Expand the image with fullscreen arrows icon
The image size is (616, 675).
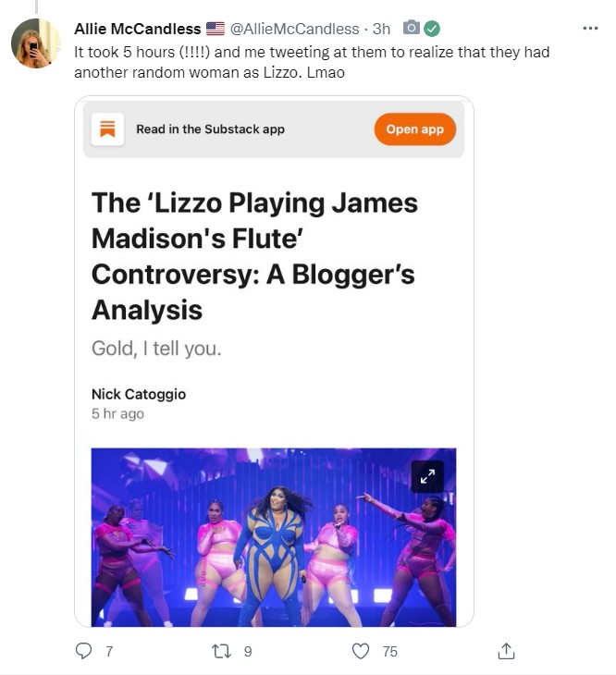click(427, 476)
